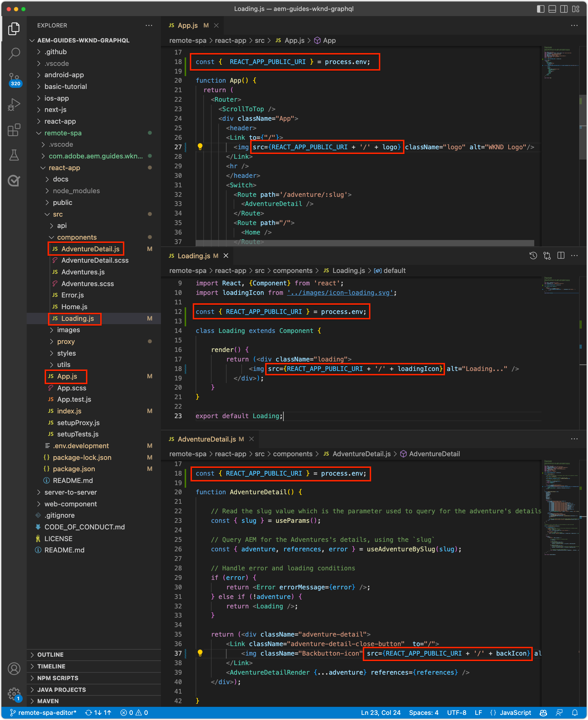The height and width of the screenshot is (720, 588).
Task: Click the lightbulb code action on line 27
Action: point(200,147)
